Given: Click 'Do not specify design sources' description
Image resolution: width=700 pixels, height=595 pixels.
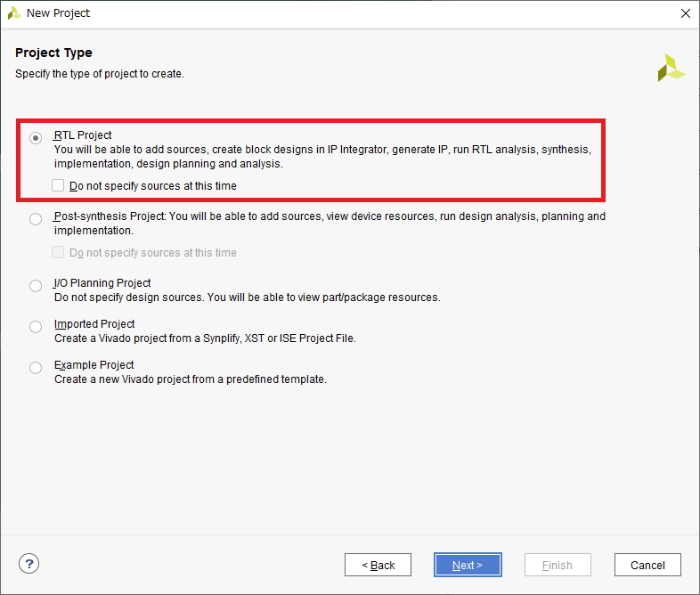Looking at the screenshot, I should click(247, 297).
